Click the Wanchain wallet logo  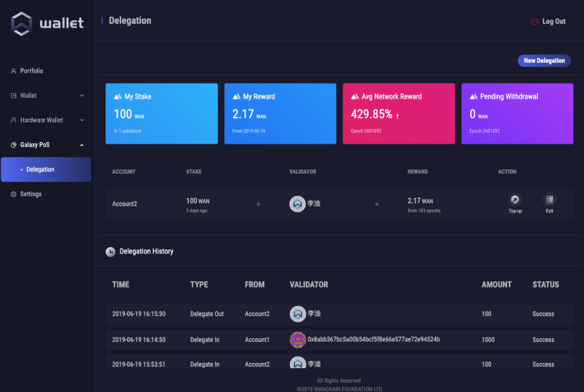pyautogui.click(x=22, y=24)
